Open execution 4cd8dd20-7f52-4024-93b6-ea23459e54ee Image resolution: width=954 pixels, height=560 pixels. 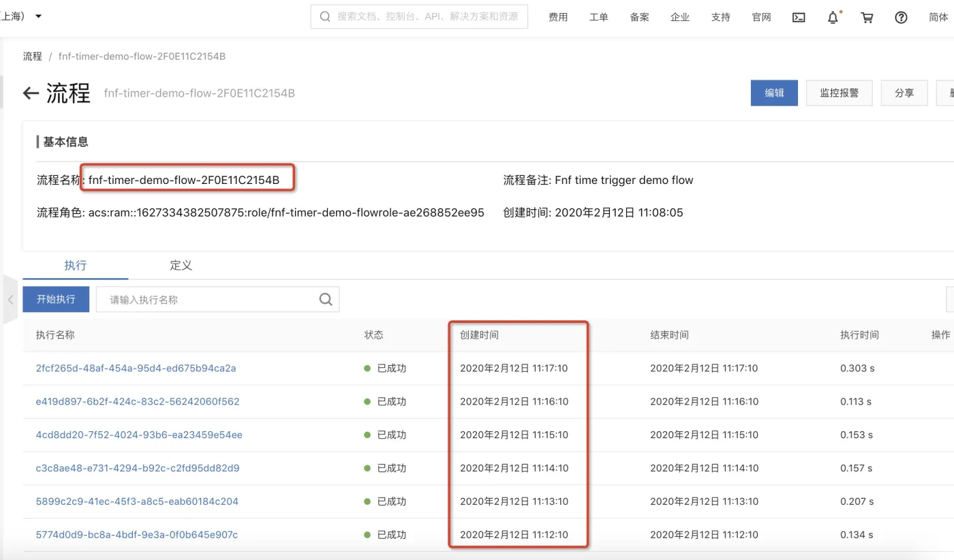point(139,435)
